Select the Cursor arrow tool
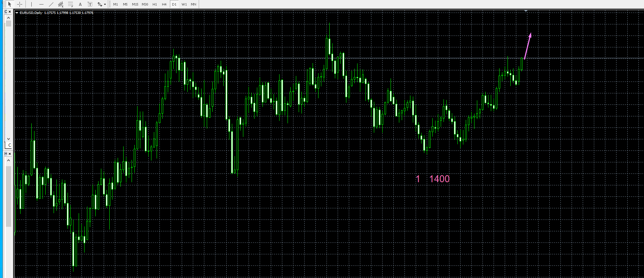This screenshot has height=278, width=644. coord(10,4)
